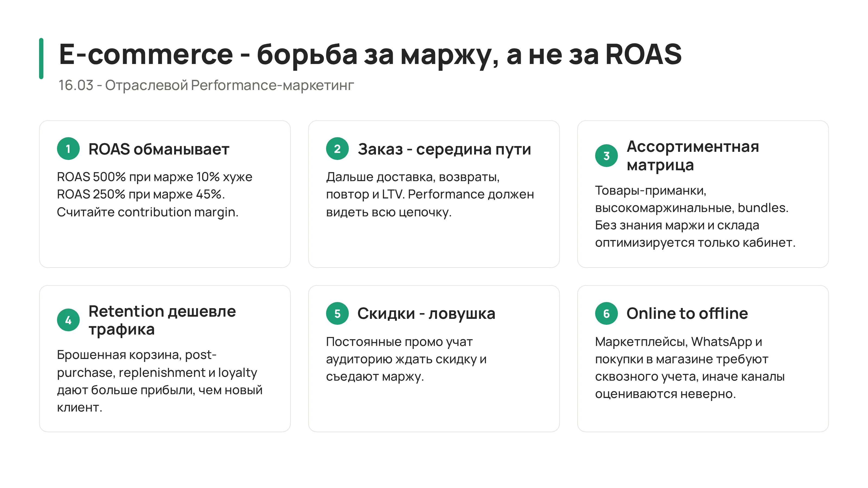The height and width of the screenshot is (488, 868).
Task: Click the line 'повтор и LTV. Performance должен'
Action: [430, 195]
